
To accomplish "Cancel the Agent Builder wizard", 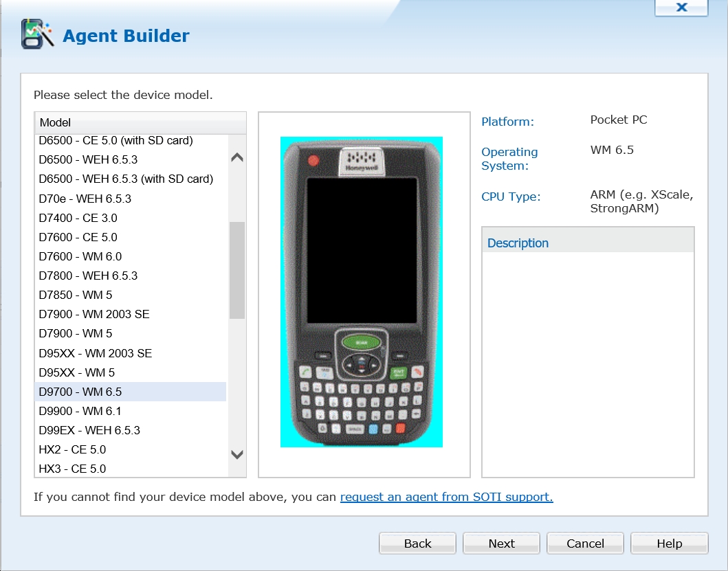I will [x=585, y=544].
